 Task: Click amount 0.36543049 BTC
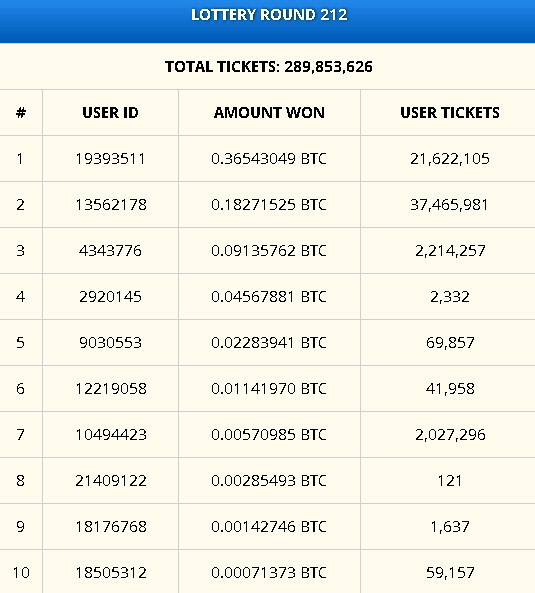[269, 159]
